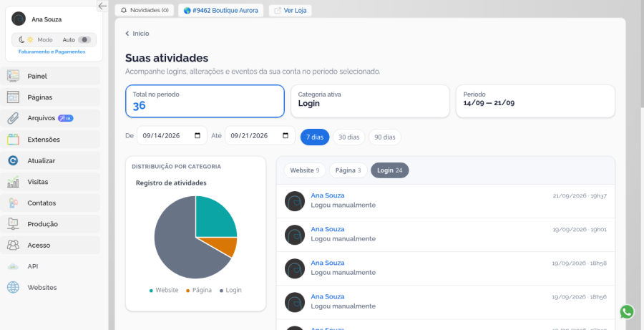
Task: Click the Novidades bell icon
Action: pos(124,10)
